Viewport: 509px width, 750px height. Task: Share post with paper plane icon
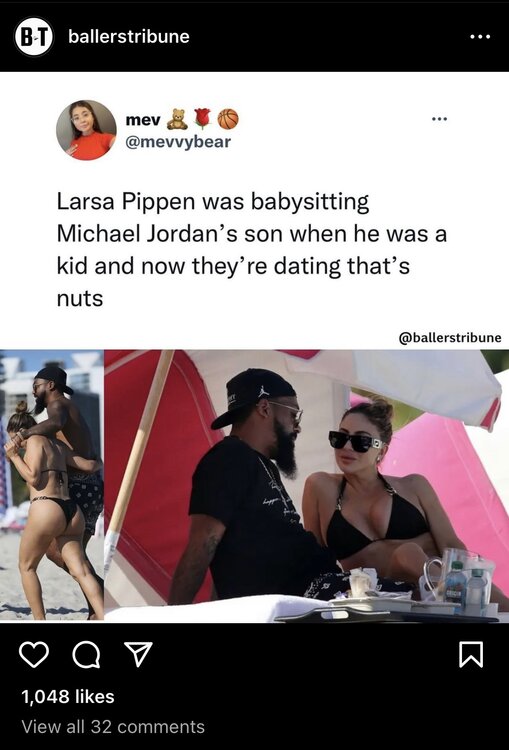point(138,654)
